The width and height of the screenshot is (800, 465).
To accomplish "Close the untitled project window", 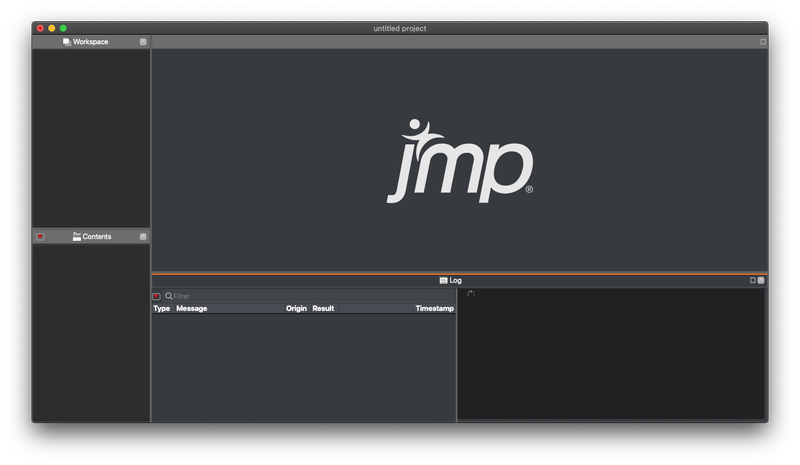I will [40, 28].
